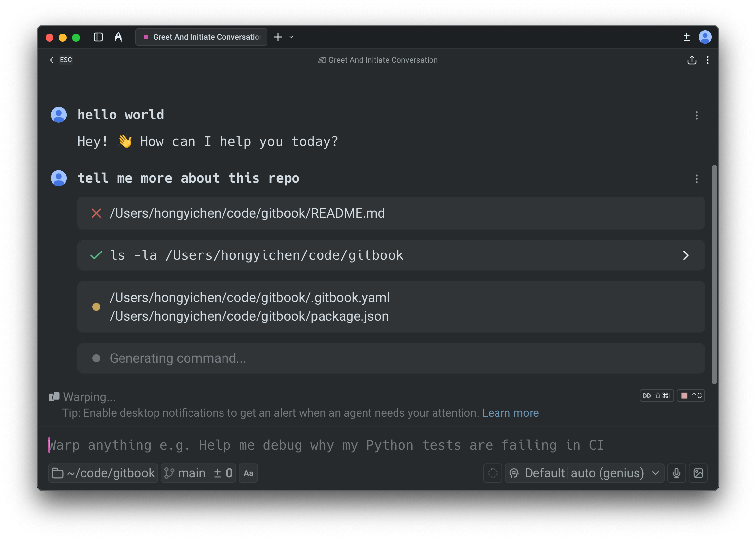Click the fast-forward auto-approve button
Viewport: 756px width, 540px height.
click(657, 396)
